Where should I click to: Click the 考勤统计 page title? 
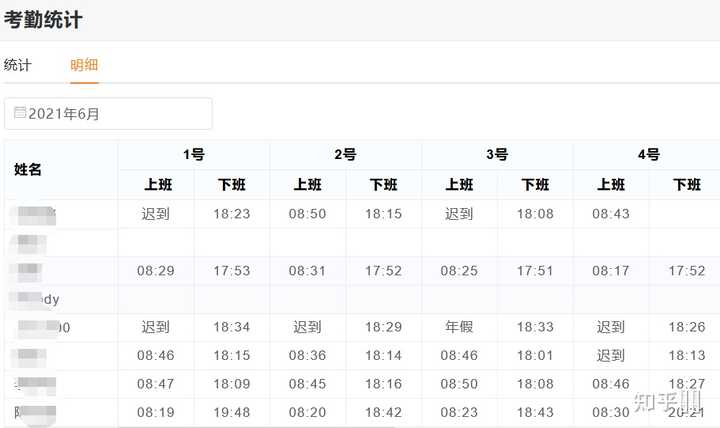point(43,19)
